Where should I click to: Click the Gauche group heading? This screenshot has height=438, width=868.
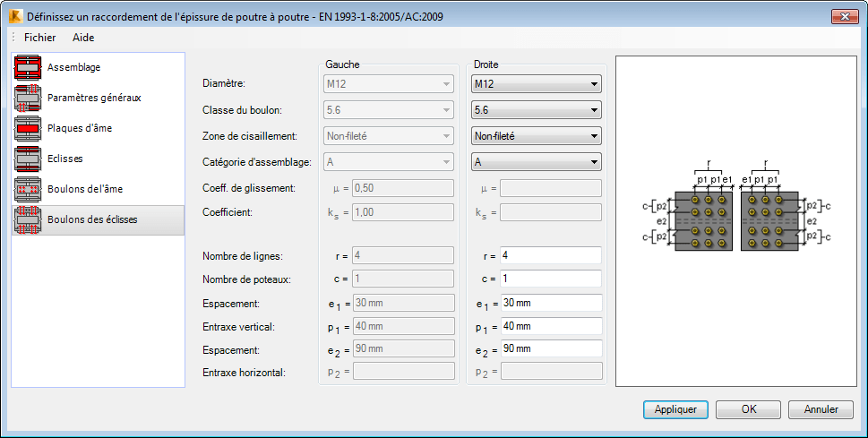click(x=342, y=64)
